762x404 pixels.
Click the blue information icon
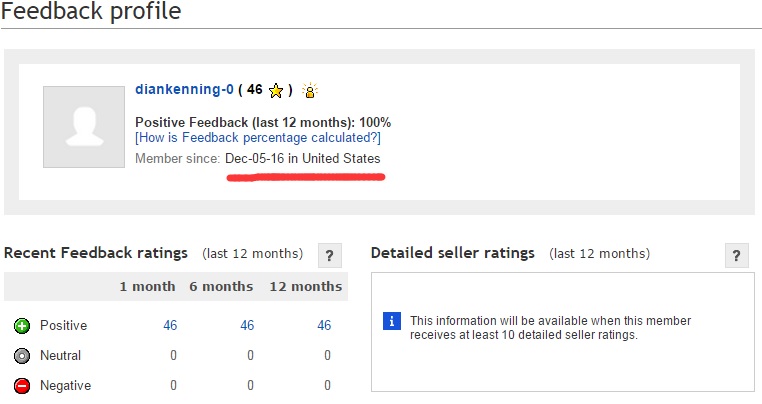click(x=393, y=321)
